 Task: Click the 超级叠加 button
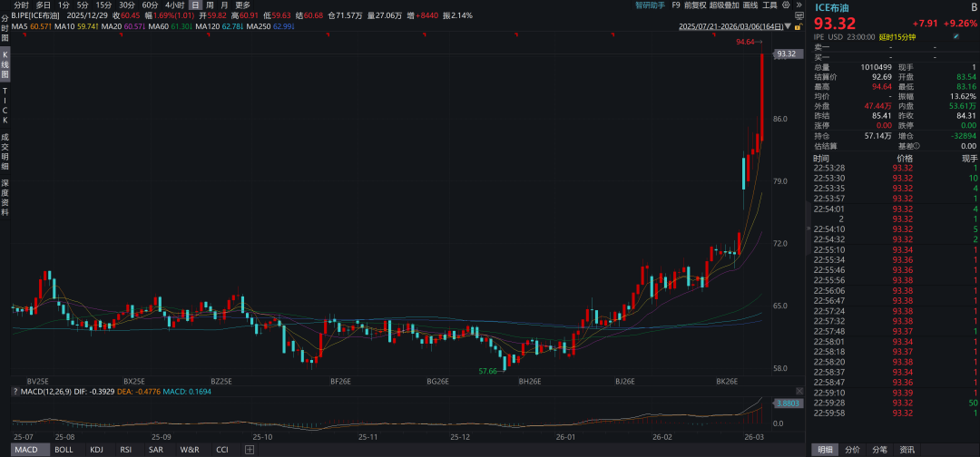pos(724,5)
